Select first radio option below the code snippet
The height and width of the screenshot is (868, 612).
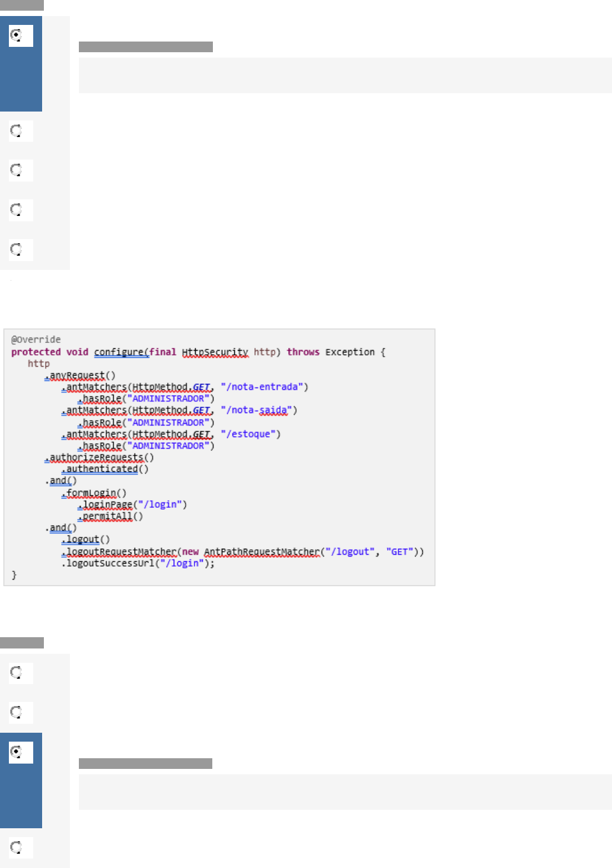tap(17, 673)
